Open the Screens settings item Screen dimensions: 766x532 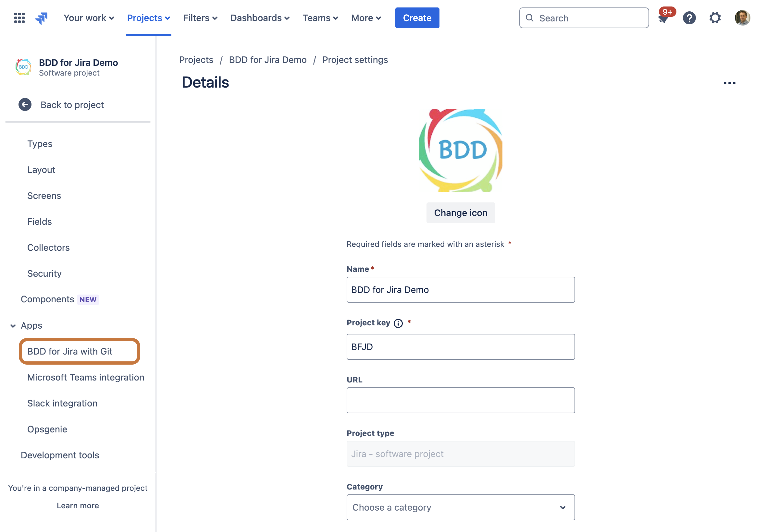44,196
